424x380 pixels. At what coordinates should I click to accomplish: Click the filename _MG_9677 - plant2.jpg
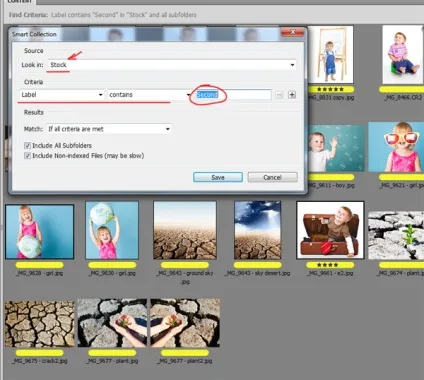pos(185,361)
